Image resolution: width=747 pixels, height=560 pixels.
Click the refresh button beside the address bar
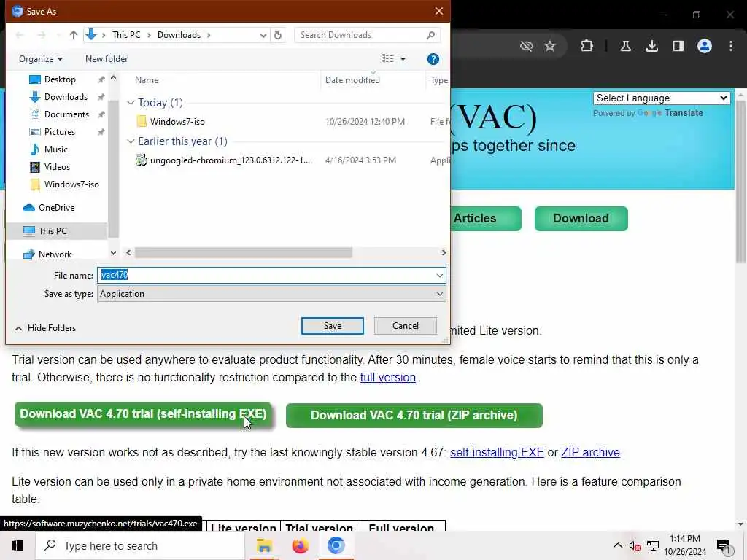278,35
